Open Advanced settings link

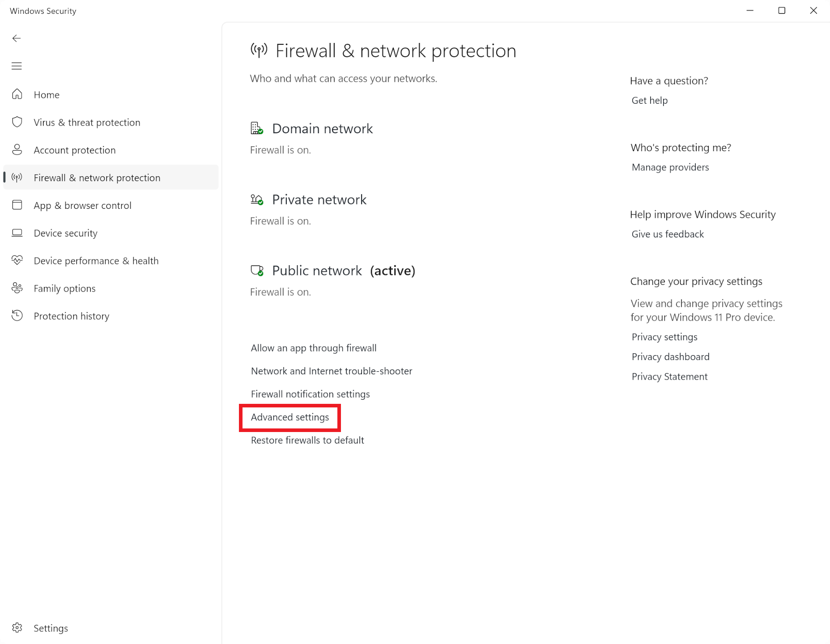pos(289,417)
